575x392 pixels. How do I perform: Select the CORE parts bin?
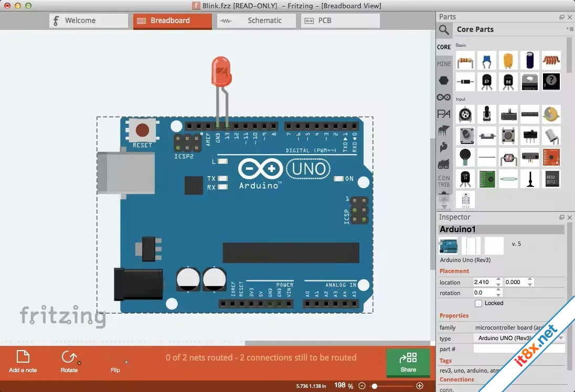444,47
